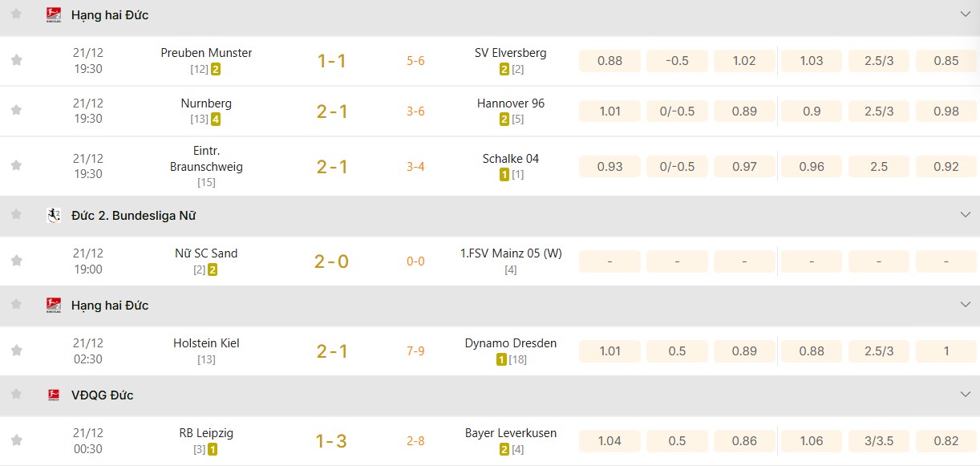The width and height of the screenshot is (980, 466).
Task: Collapse the first Hạng hai Đức section
Action: click(965, 14)
